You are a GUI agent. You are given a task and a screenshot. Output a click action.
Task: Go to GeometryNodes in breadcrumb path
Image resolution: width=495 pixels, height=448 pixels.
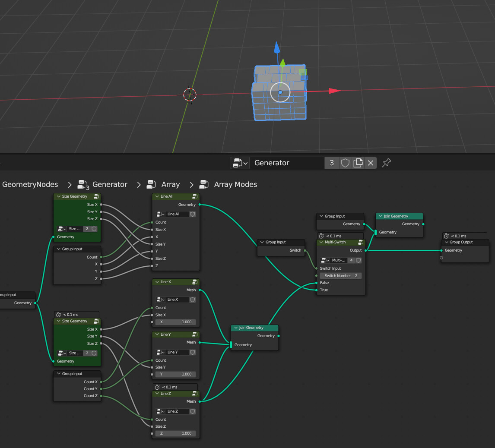point(30,184)
